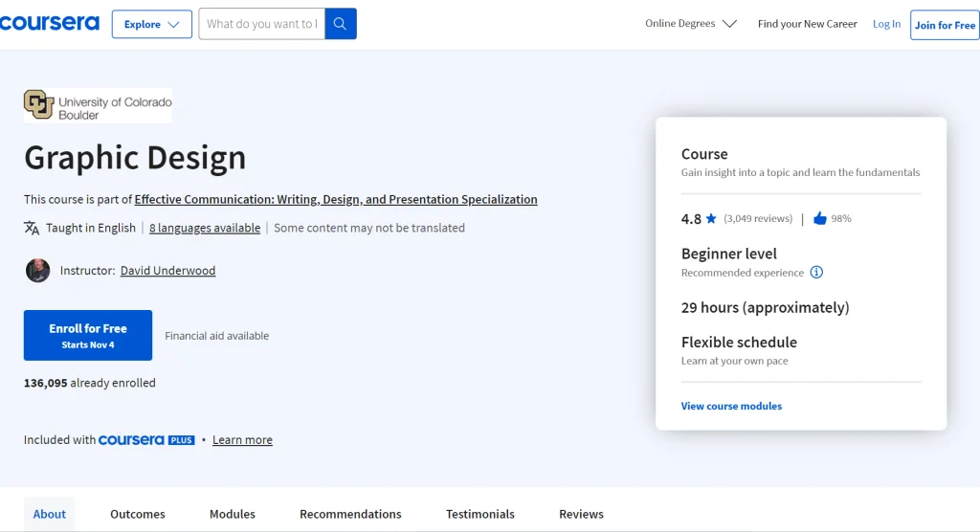Click the Graphic Design course title

pos(135,158)
